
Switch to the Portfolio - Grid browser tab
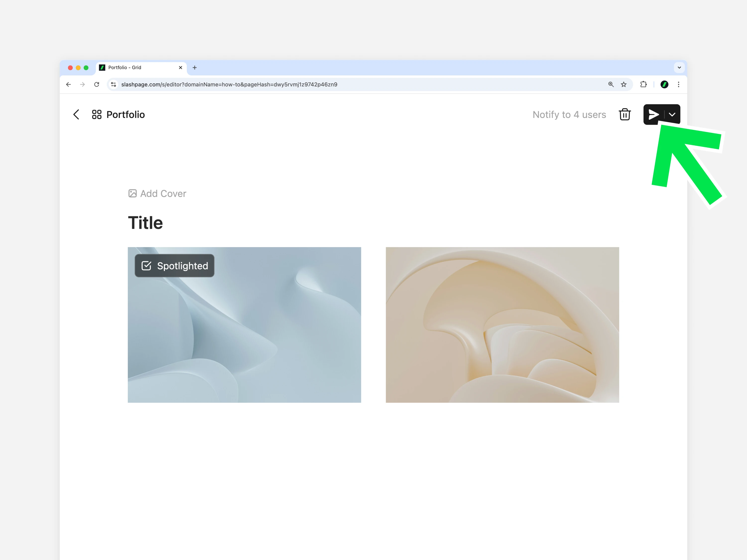coord(141,67)
